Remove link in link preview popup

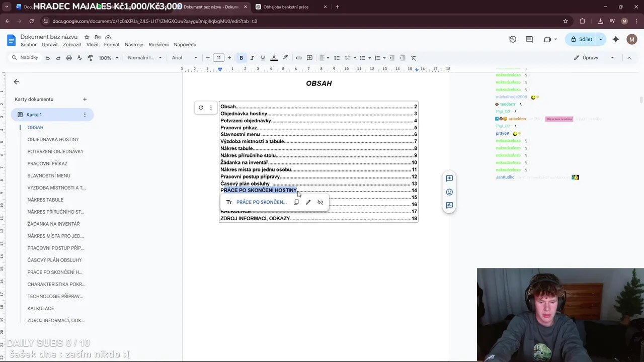click(x=320, y=202)
